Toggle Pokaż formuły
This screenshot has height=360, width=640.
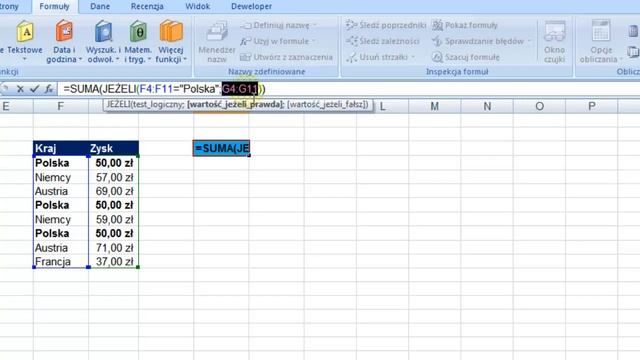pos(465,25)
